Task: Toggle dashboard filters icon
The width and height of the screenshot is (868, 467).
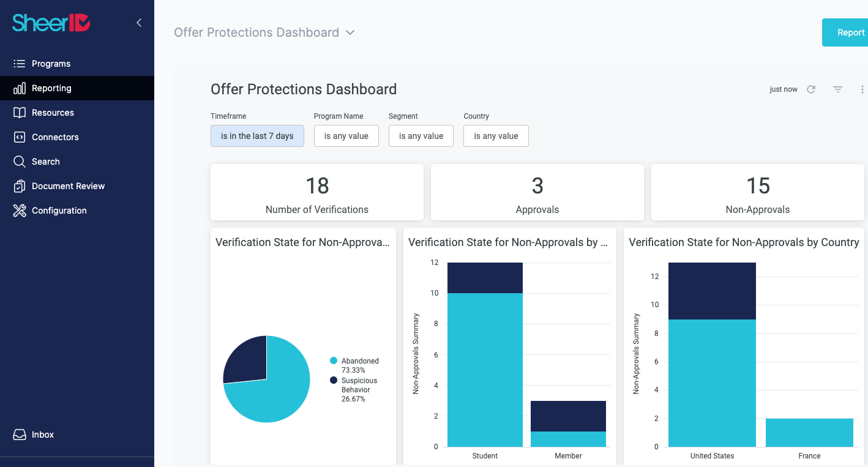Action: coord(838,89)
